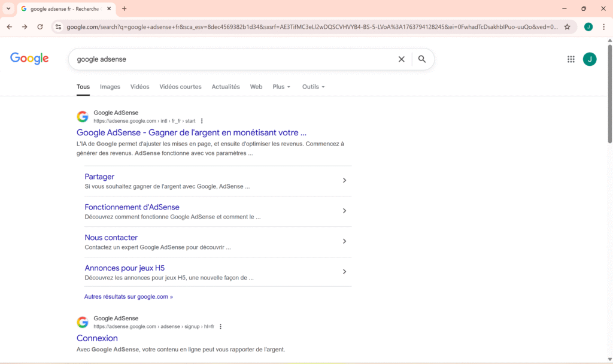Screen dimensions: 613x364
Task: Reload the page
Action: [40, 27]
